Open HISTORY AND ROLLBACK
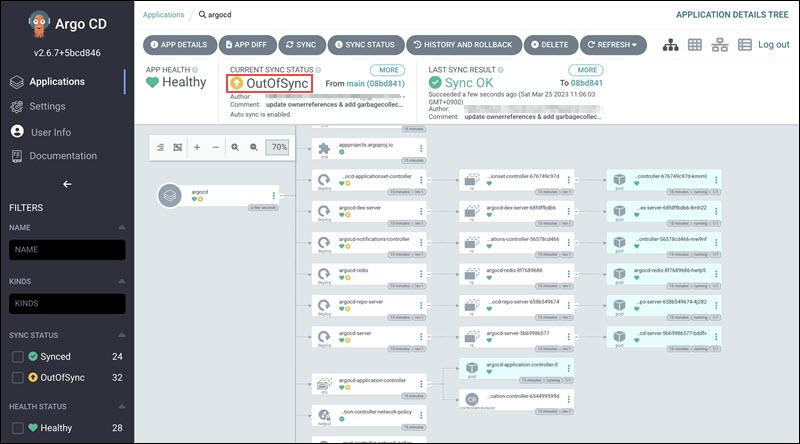This screenshot has width=800, height=444. (x=463, y=45)
